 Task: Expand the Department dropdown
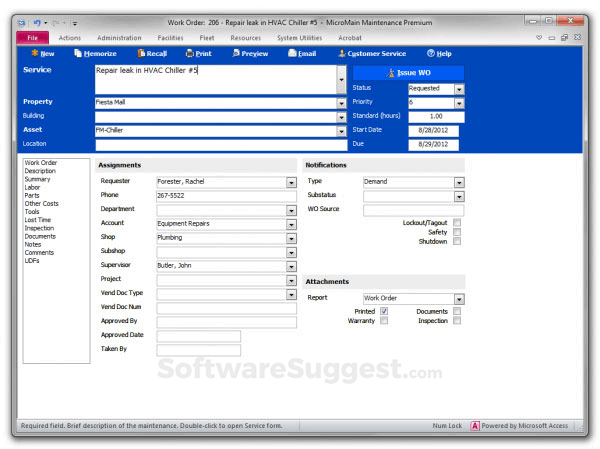click(291, 211)
